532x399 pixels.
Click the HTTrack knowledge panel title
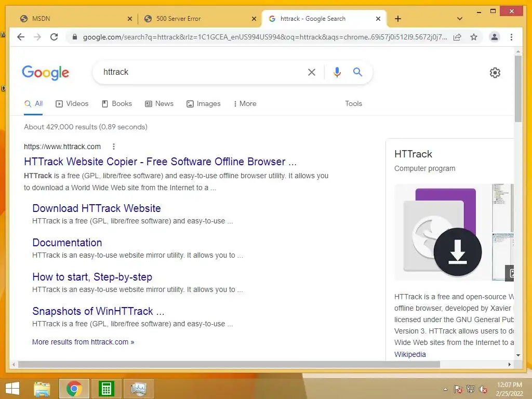(413, 154)
